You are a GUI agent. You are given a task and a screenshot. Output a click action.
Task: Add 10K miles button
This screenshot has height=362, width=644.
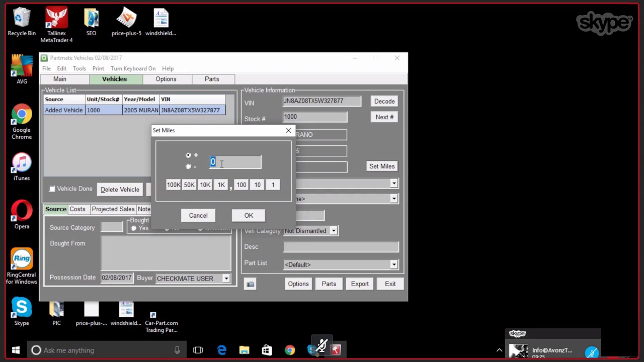pyautogui.click(x=205, y=185)
